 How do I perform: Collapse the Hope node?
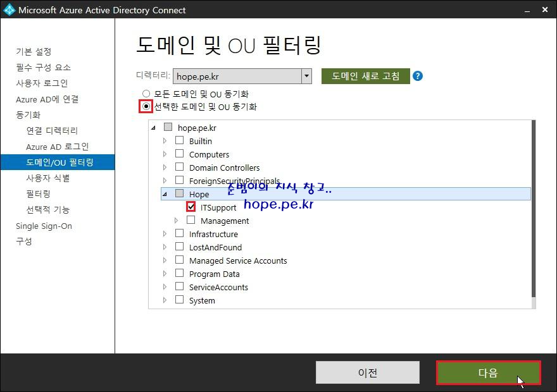[x=165, y=194]
